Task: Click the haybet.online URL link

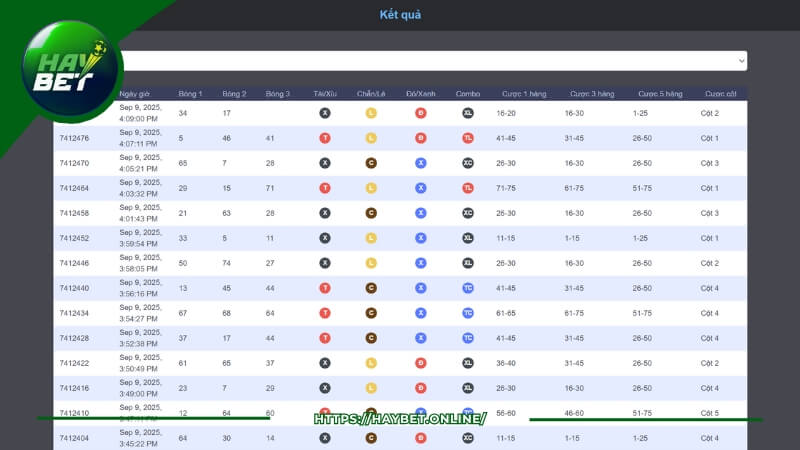Action: coord(400,418)
